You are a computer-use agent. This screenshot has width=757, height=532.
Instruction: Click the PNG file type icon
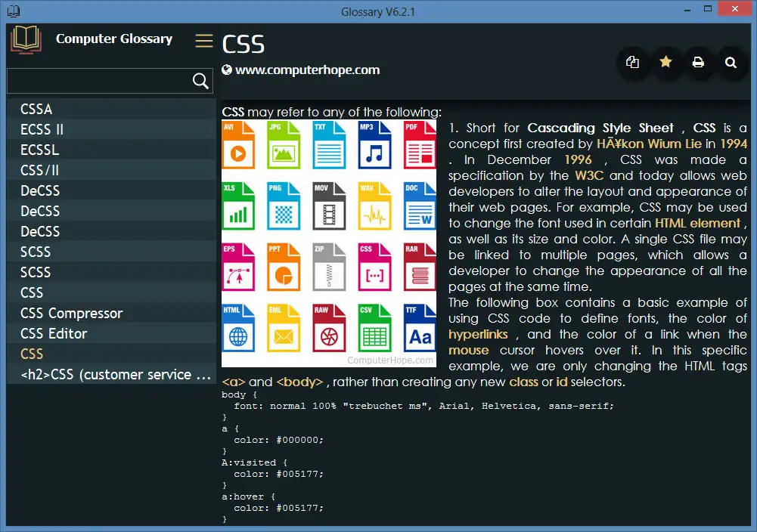tap(284, 206)
